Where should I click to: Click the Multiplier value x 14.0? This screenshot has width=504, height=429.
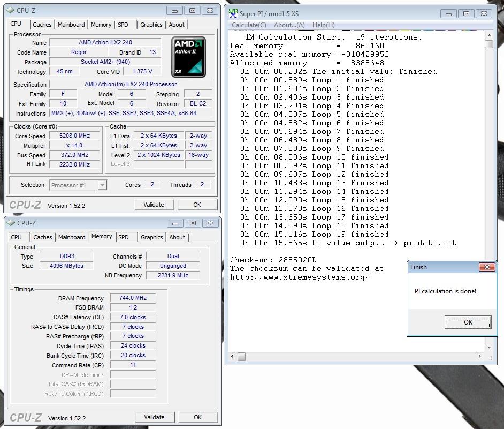tap(74, 146)
